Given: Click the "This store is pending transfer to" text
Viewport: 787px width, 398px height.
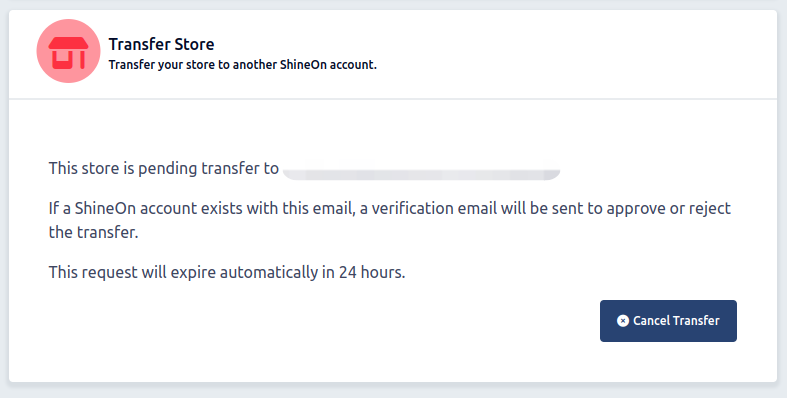Looking at the screenshot, I should pyautogui.click(x=164, y=168).
